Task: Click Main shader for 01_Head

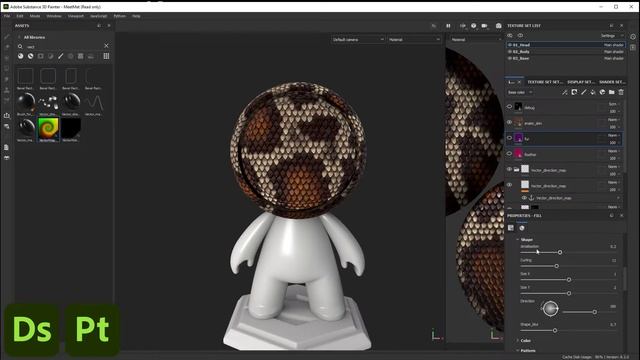Action: click(613, 45)
